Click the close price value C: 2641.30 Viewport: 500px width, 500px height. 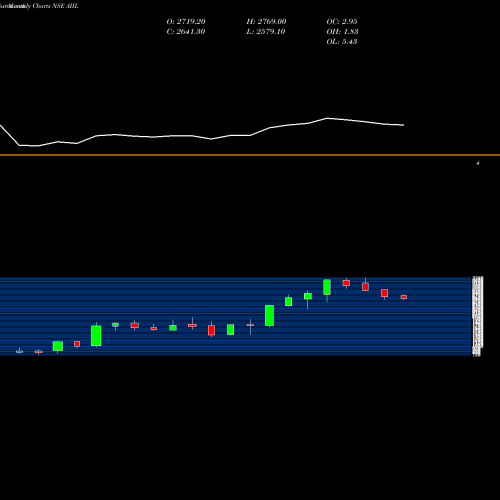[186, 32]
